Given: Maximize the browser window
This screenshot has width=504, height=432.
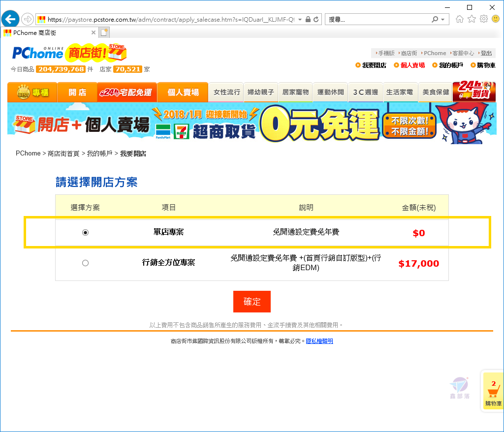Looking at the screenshot, I should 469,7.
